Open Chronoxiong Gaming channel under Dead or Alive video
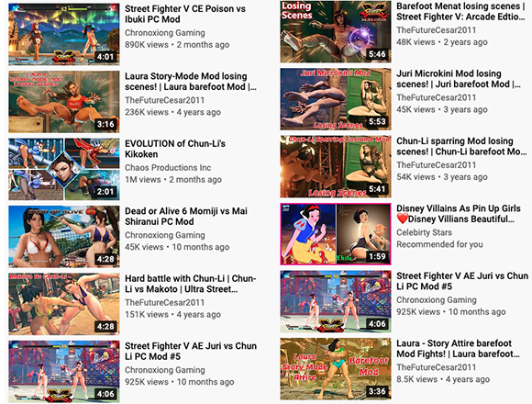Screen dimensions: 532x404 click(x=165, y=235)
